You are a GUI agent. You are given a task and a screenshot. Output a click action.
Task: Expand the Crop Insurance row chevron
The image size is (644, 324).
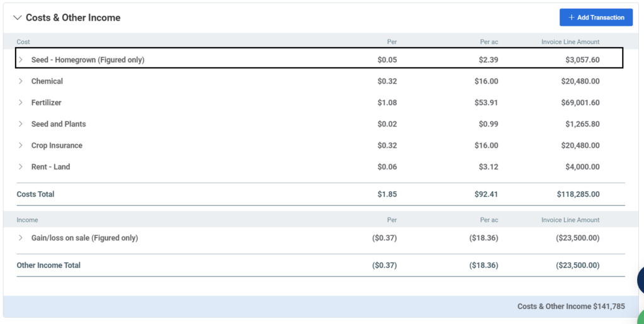pyautogui.click(x=21, y=145)
